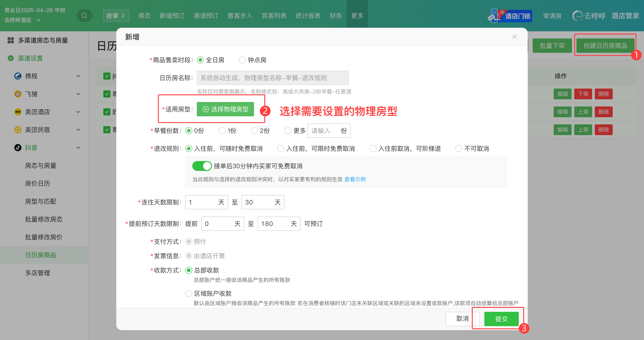The width and height of the screenshot is (644, 340).
Task: Go to 房价日历 in sidebar
Action: point(38,183)
